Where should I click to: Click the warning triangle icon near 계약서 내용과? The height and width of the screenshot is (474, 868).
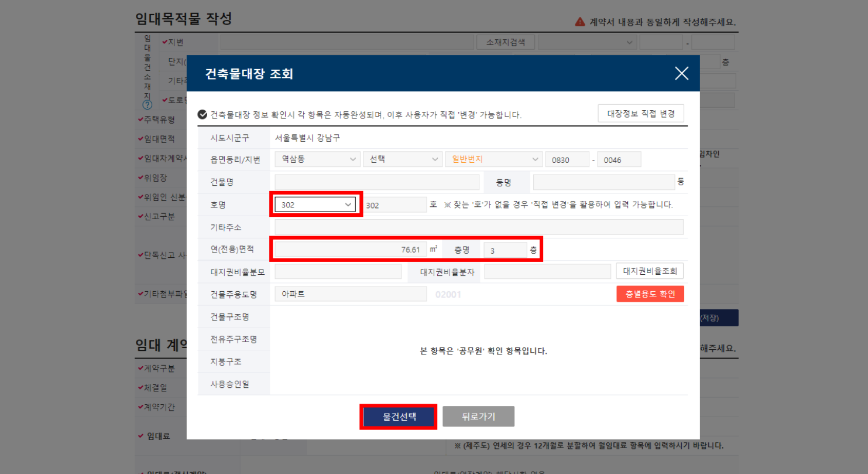[580, 22]
